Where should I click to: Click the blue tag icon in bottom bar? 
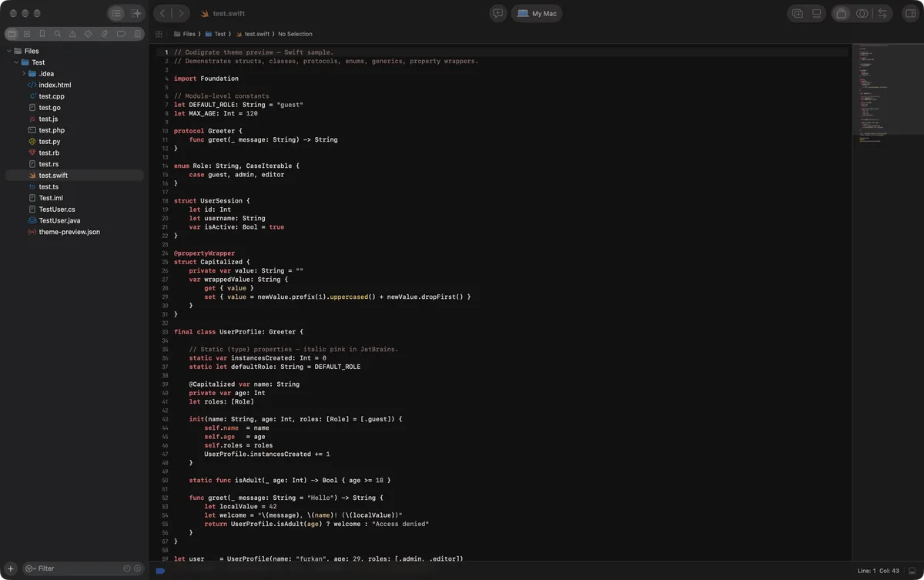tap(160, 571)
